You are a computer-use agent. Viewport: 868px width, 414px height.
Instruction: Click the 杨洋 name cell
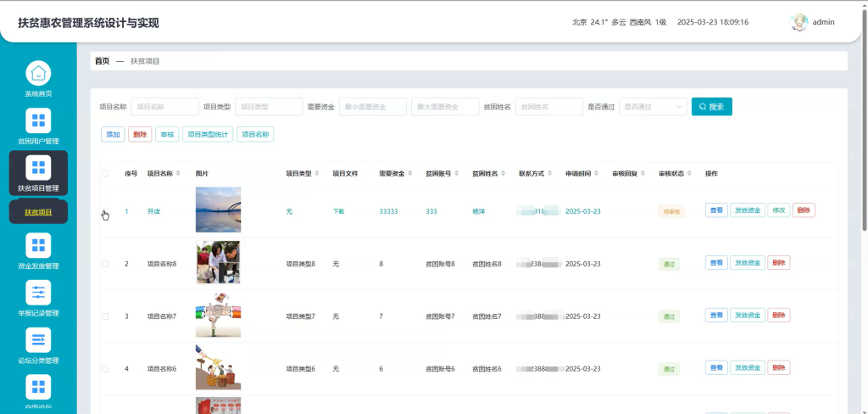point(479,211)
